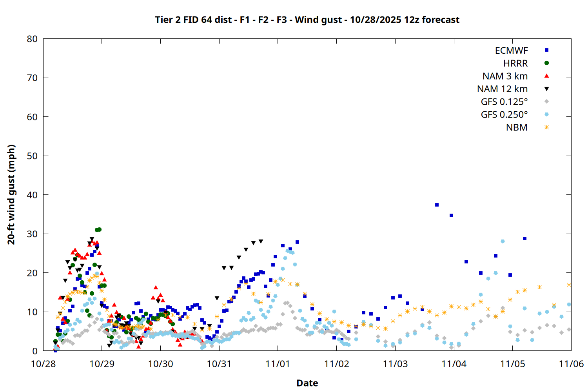Image resolution: width=588 pixels, height=392 pixels.
Task: Click the NAM 12 km black triangle marker
Action: 546,89
